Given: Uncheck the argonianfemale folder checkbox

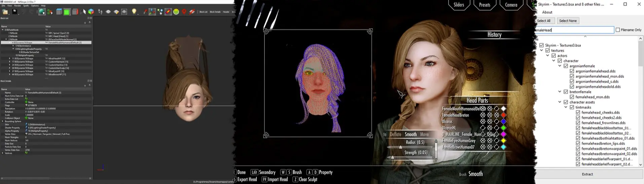Looking at the screenshot, I should 566,66.
